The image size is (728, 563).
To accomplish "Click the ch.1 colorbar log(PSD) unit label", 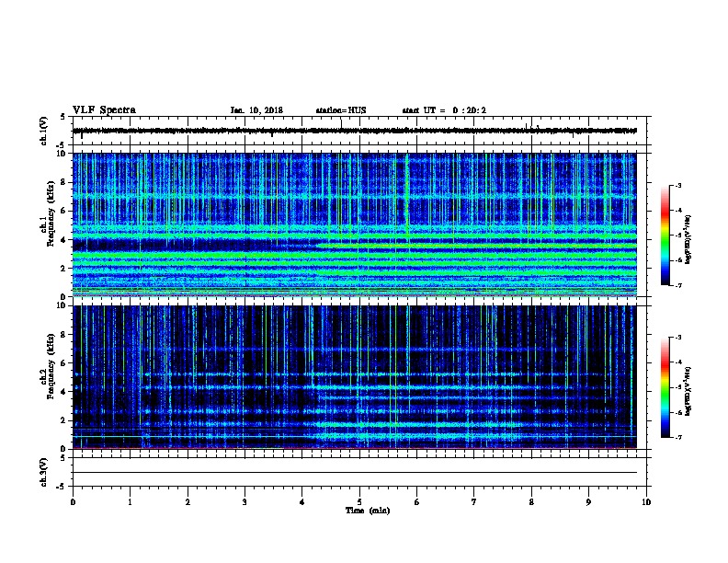I will coord(688,239).
